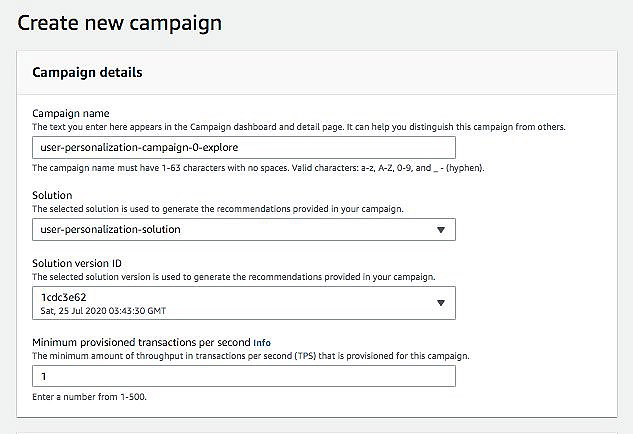Select the Sat, 25 Jul 2020 timestamp entry
The height and width of the screenshot is (434, 633).
(103, 311)
